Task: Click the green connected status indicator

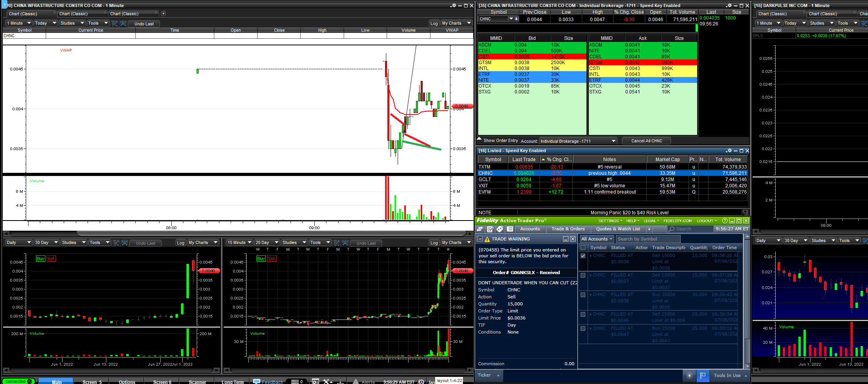Action: click(x=18, y=381)
